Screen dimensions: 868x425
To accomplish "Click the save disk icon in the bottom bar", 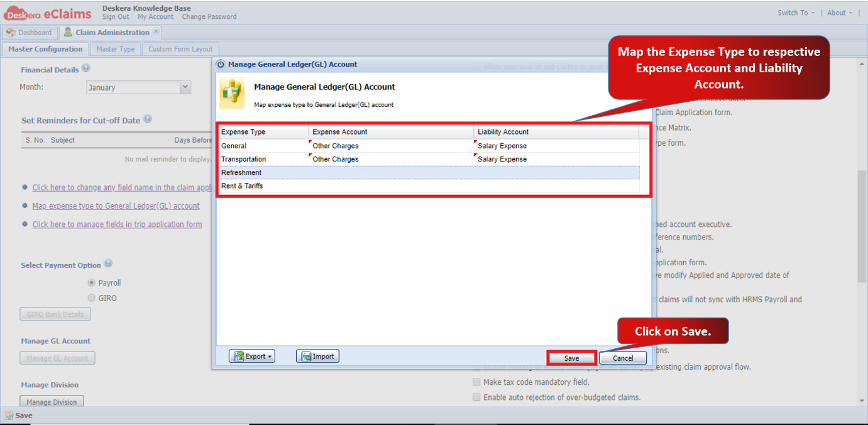I will click(x=9, y=416).
